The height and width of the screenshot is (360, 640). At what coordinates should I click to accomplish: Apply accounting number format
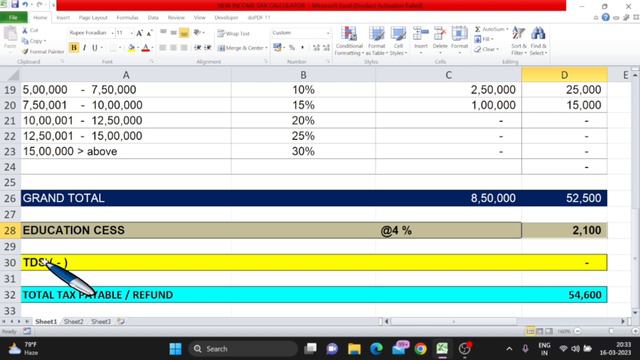pyautogui.click(x=277, y=48)
